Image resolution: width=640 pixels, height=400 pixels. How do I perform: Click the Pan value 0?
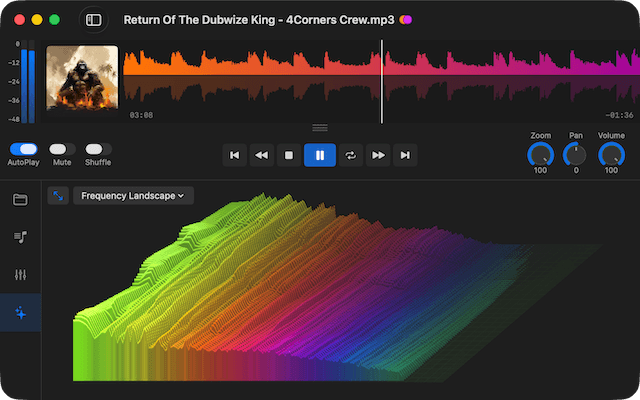pos(576,170)
